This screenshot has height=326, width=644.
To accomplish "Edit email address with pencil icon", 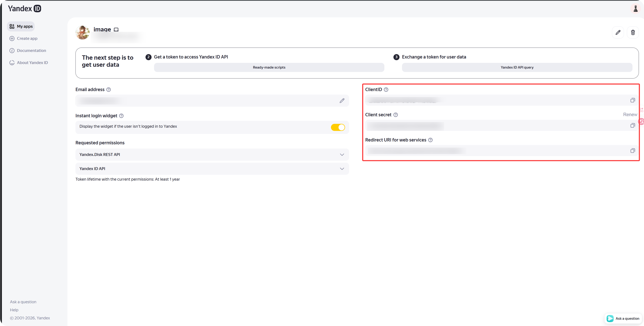I will click(342, 101).
